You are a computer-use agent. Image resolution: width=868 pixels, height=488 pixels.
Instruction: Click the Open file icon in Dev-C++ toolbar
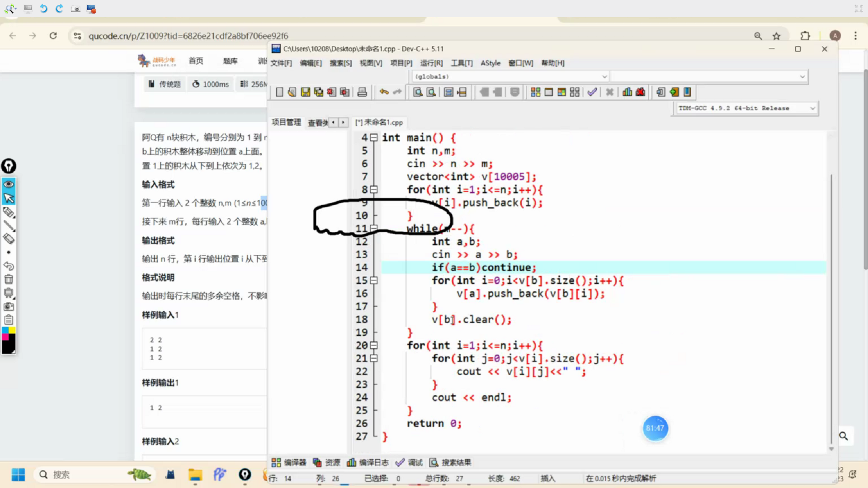[292, 92]
